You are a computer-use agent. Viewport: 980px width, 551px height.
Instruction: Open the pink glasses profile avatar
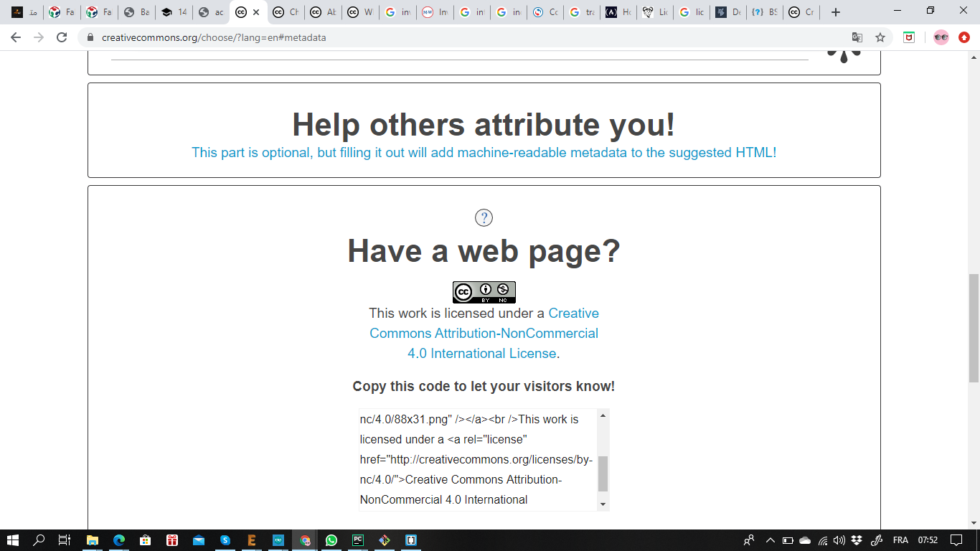click(941, 37)
